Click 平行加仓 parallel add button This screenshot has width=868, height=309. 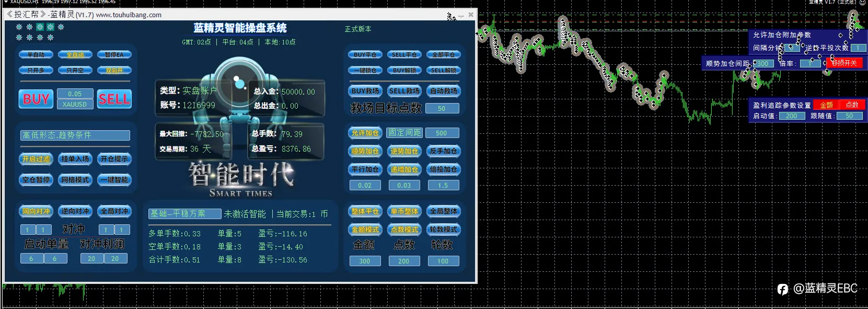click(365, 169)
